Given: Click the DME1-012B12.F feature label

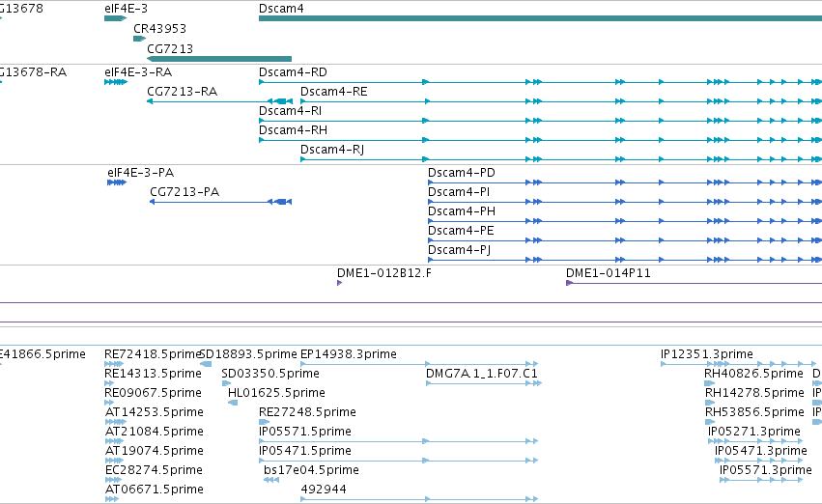Looking at the screenshot, I should (x=384, y=273).
